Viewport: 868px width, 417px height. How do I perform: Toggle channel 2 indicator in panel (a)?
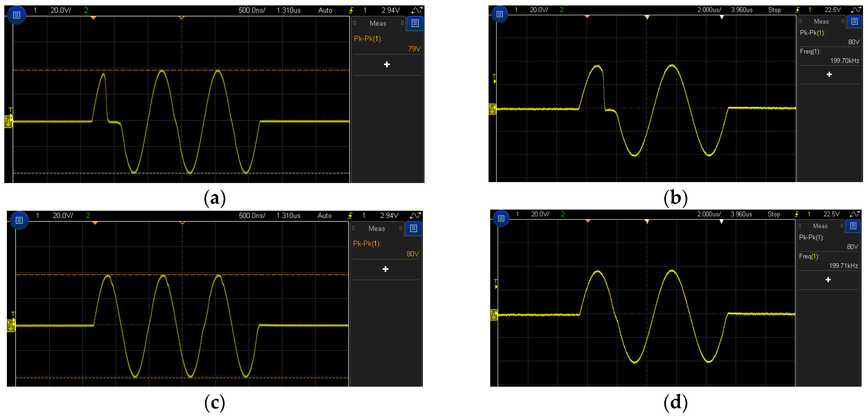(86, 10)
